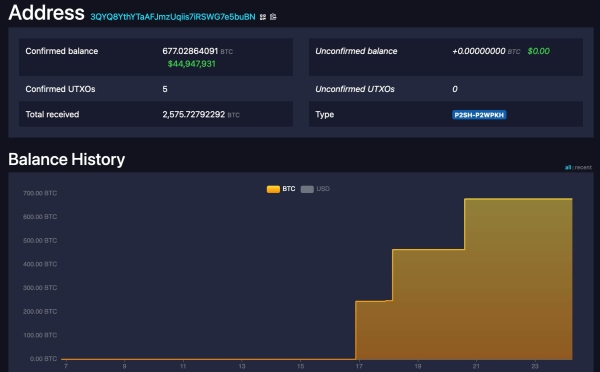Click the chart plateau near 677 BTC
Image resolution: width=600 pixels, height=372 pixels.
click(x=518, y=199)
